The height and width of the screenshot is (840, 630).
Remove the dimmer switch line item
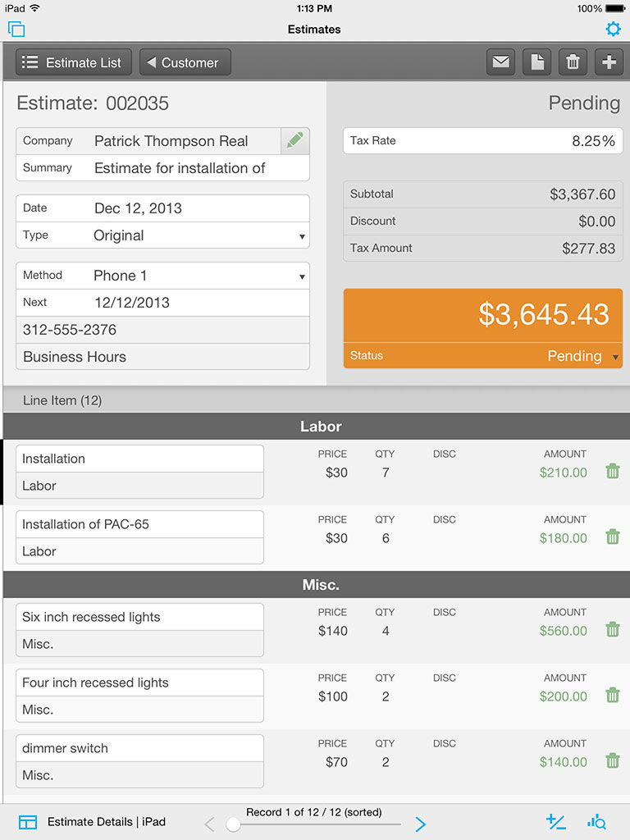pyautogui.click(x=612, y=761)
